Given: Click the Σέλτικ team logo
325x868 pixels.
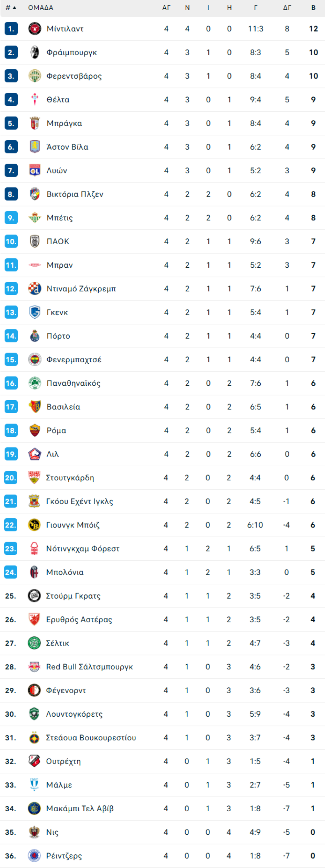Looking at the screenshot, I should click(34, 643).
